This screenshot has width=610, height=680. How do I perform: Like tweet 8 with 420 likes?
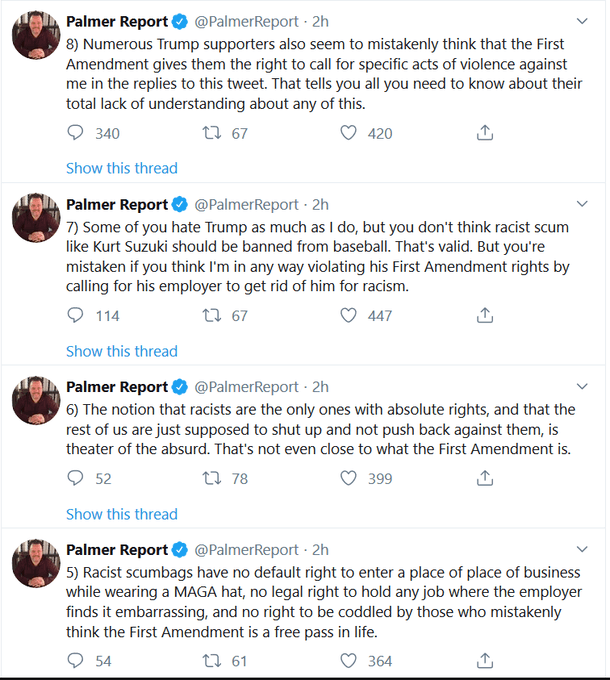348,133
